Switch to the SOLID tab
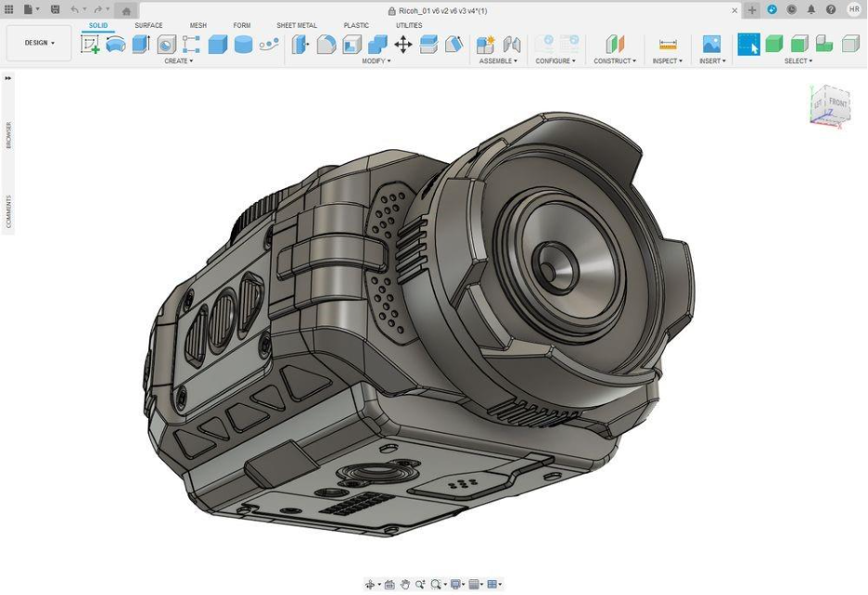Viewport: 868px width, 595px height. [x=98, y=25]
